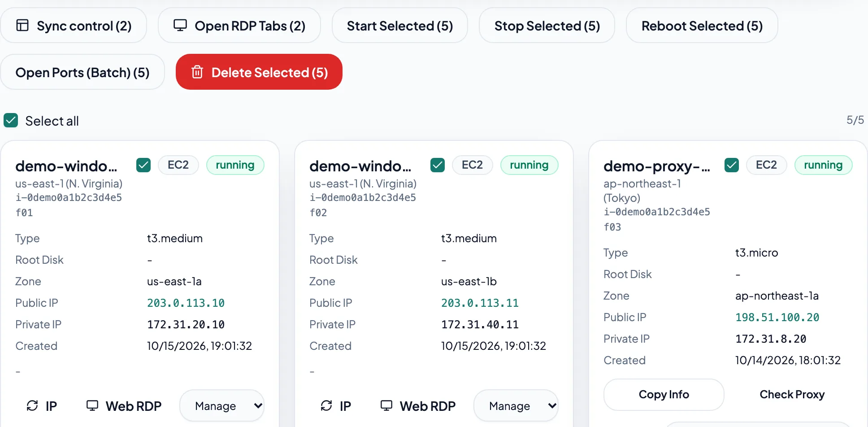Screen dimensions: 868x427
Task: Click the public IP 198.51.100.20
Action: [x=777, y=318]
